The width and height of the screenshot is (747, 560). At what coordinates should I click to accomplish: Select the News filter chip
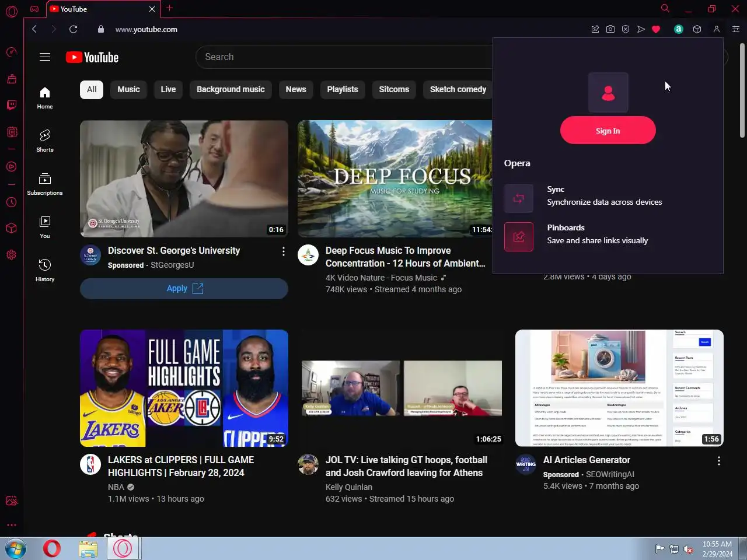click(x=296, y=89)
